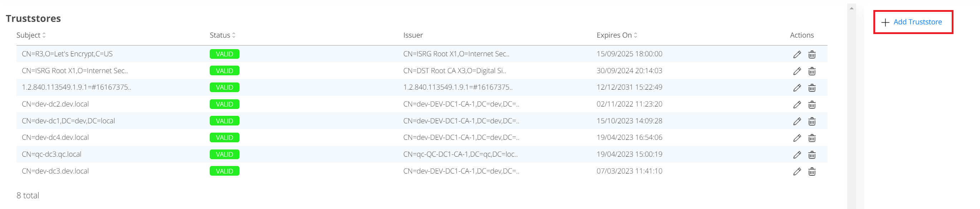Viewport: 980px width, 209px height.
Task: Edit the CN=ISRG Root X1 truststore
Action: (797, 71)
